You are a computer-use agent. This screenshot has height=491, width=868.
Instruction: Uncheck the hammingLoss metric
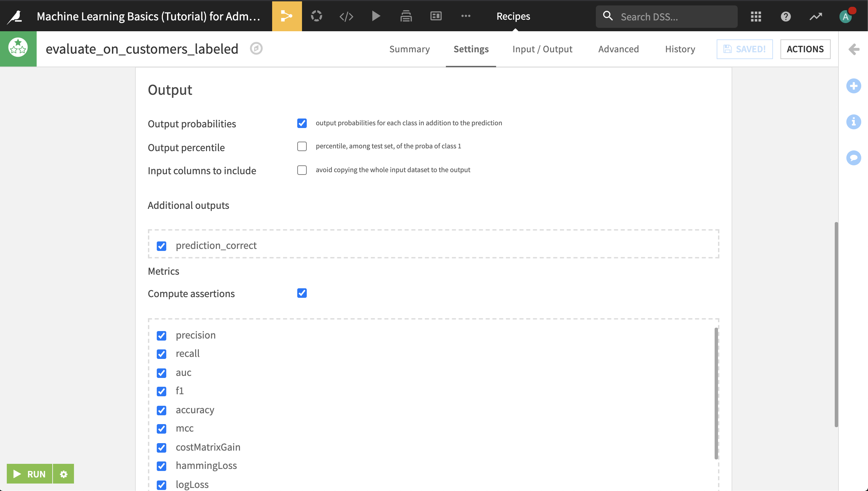click(x=162, y=466)
